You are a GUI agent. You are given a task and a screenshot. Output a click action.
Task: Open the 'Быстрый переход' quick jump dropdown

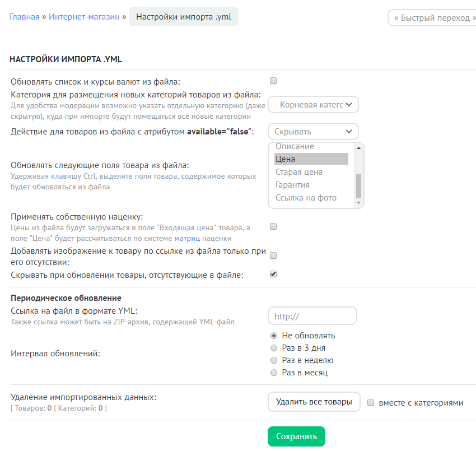[x=432, y=18]
